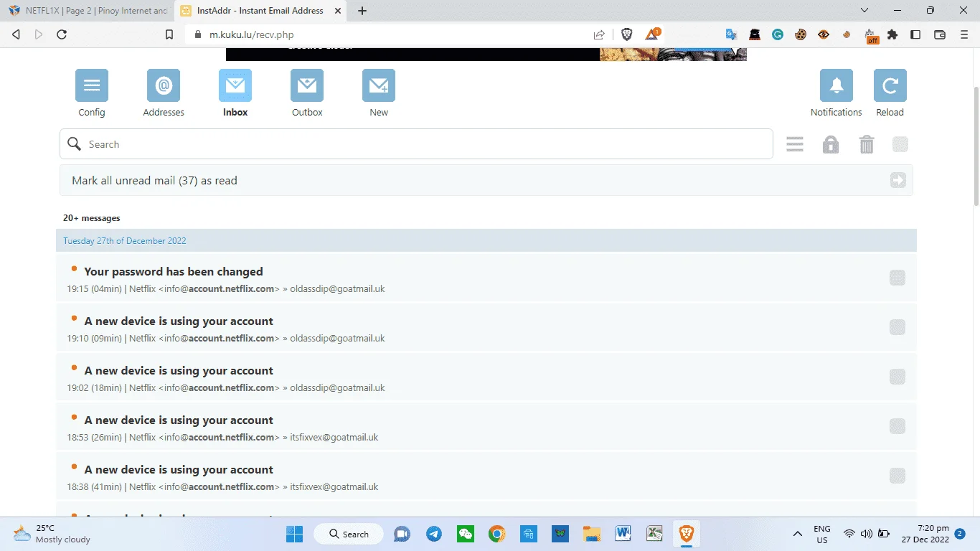Tick checkbox for the 19:02 new device email
Screen dimensions: 980x551
point(897,377)
